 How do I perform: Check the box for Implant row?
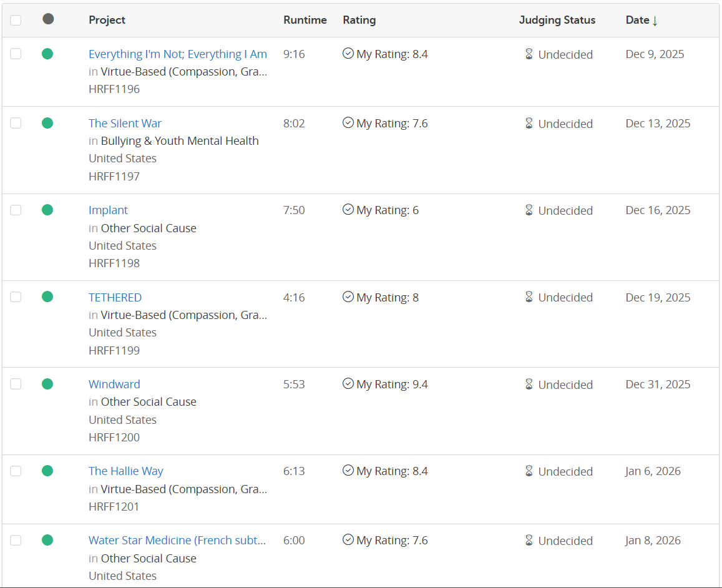[x=16, y=210]
